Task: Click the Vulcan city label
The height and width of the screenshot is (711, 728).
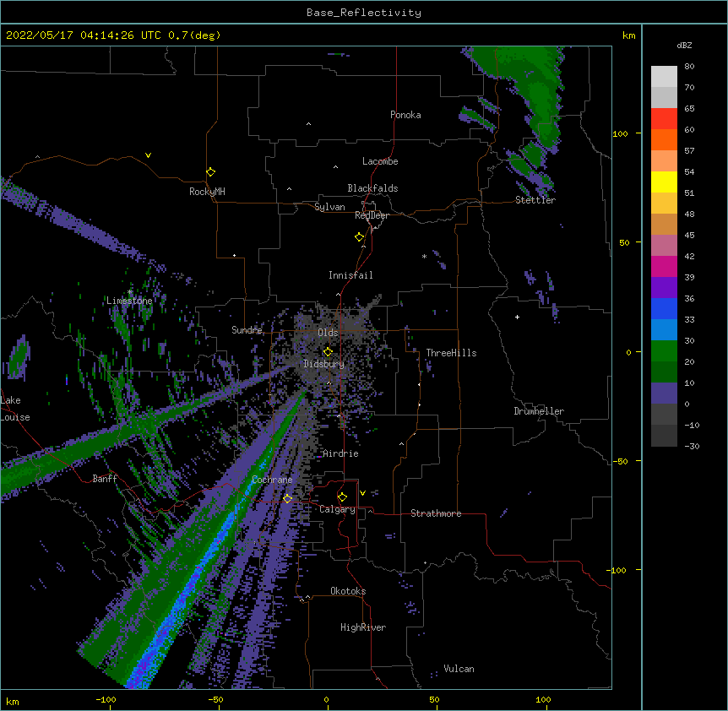Action: coord(459,669)
